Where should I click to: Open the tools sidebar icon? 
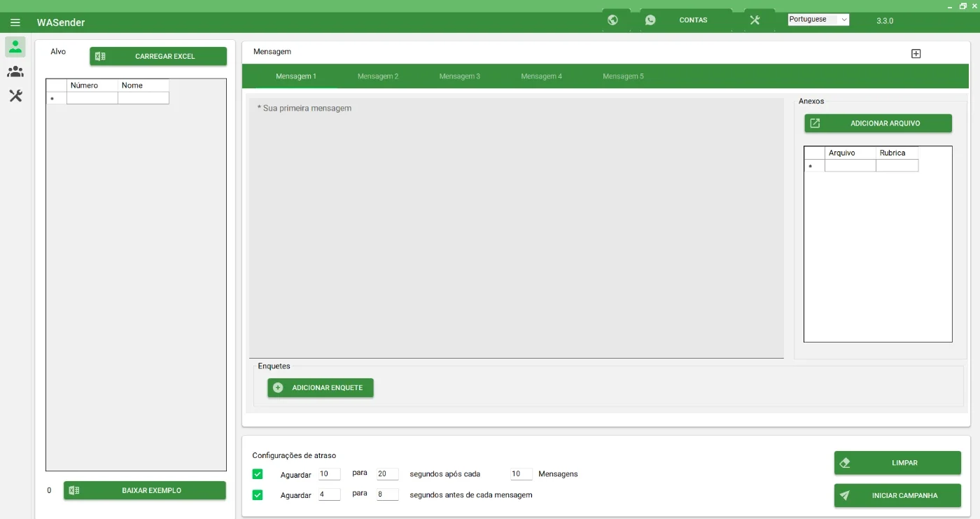coord(15,96)
